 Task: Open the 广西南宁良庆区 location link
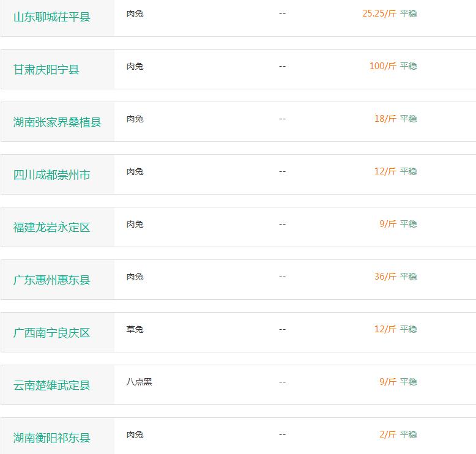coord(51,332)
